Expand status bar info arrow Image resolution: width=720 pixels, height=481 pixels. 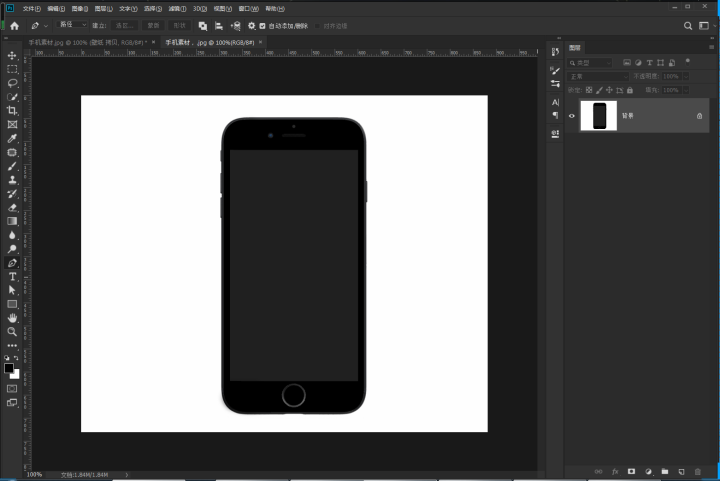[x=127, y=475]
